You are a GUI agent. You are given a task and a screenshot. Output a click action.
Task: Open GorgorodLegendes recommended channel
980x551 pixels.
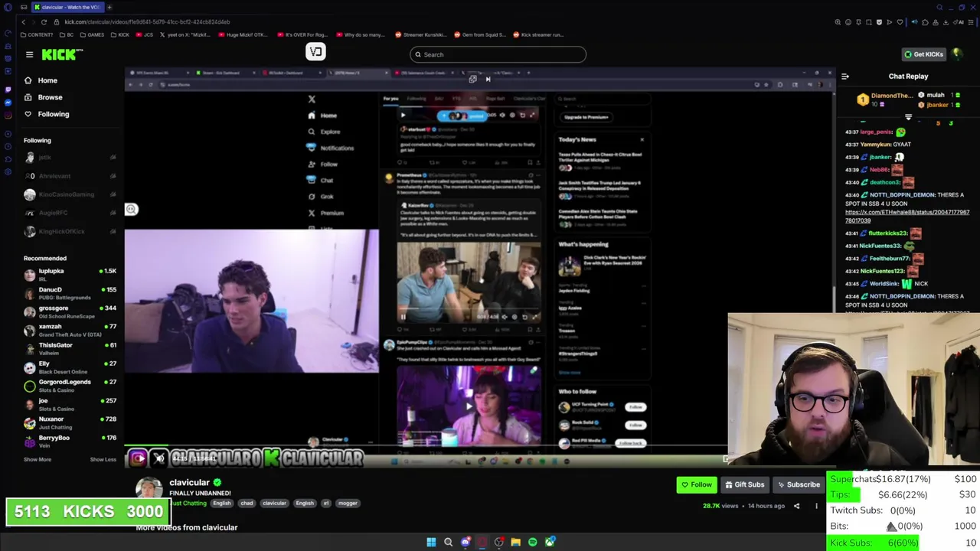click(69, 385)
